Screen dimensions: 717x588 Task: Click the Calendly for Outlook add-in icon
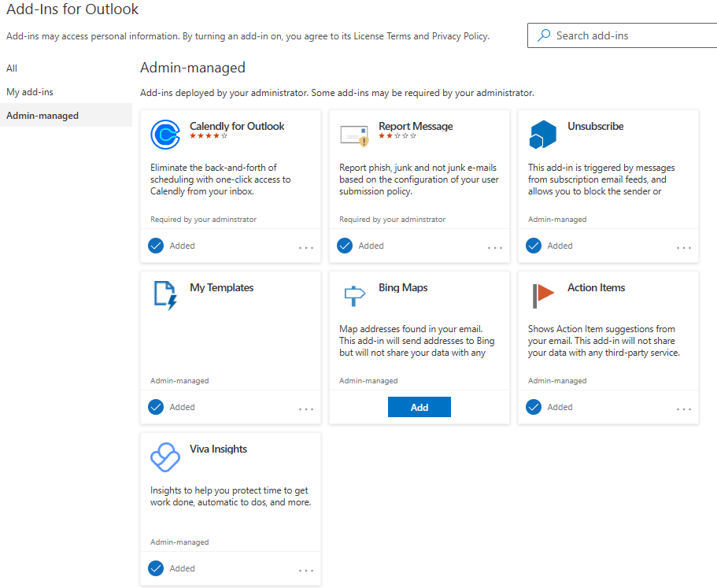(x=165, y=134)
